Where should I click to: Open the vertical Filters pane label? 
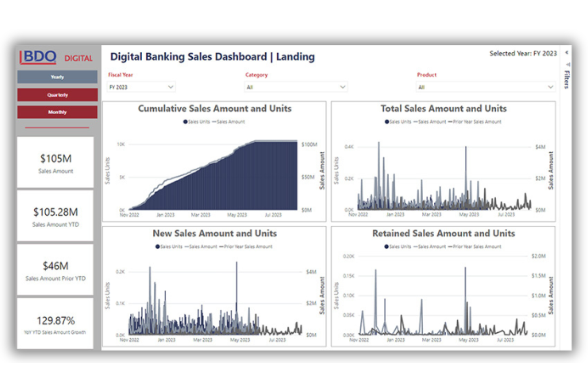coord(567,79)
